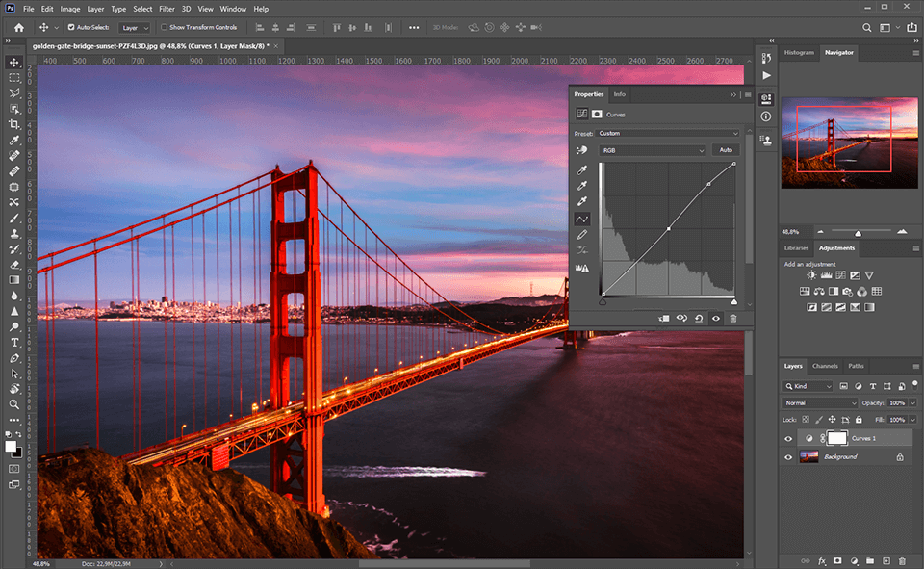Image resolution: width=924 pixels, height=569 pixels.
Task: Open the Filter menu
Action: [x=167, y=9]
